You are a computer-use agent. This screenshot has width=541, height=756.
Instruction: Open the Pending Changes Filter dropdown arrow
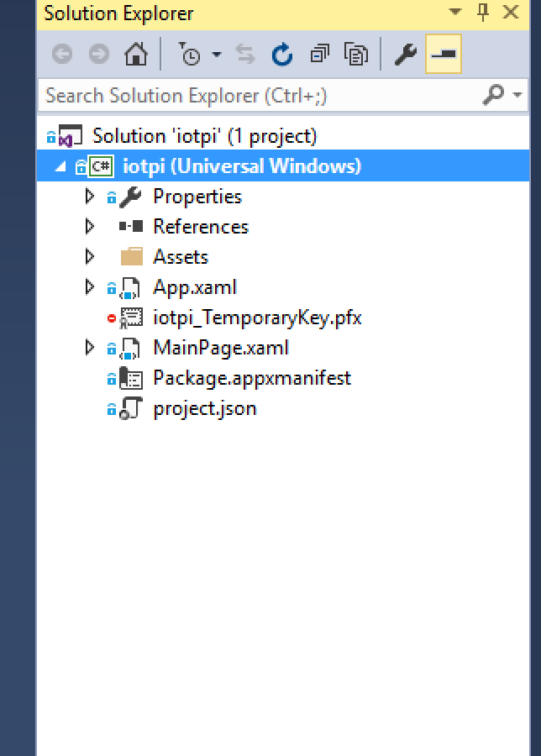[216, 55]
